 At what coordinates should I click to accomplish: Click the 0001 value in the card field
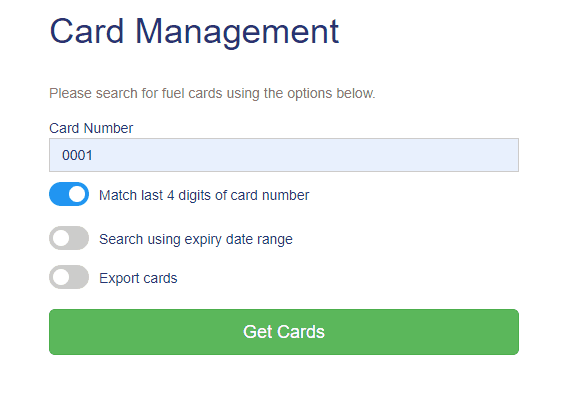(77, 155)
